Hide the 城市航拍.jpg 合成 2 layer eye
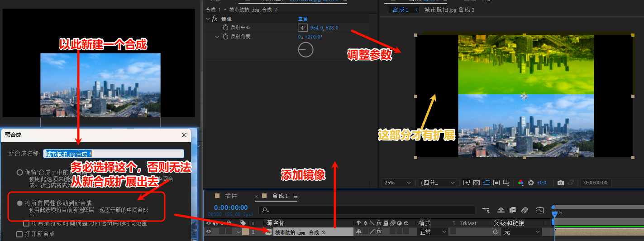 (x=209, y=231)
